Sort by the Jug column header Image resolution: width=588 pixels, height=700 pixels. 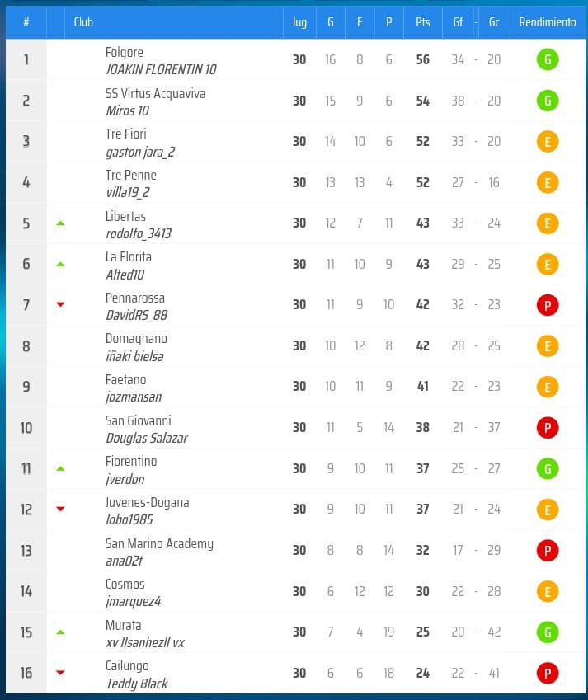(x=299, y=22)
